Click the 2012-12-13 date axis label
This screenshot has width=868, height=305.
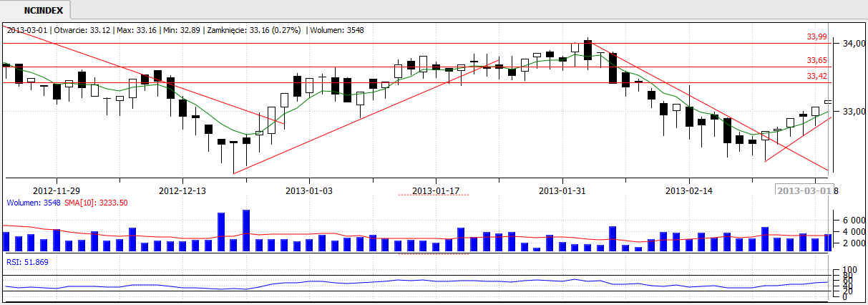coord(182,190)
